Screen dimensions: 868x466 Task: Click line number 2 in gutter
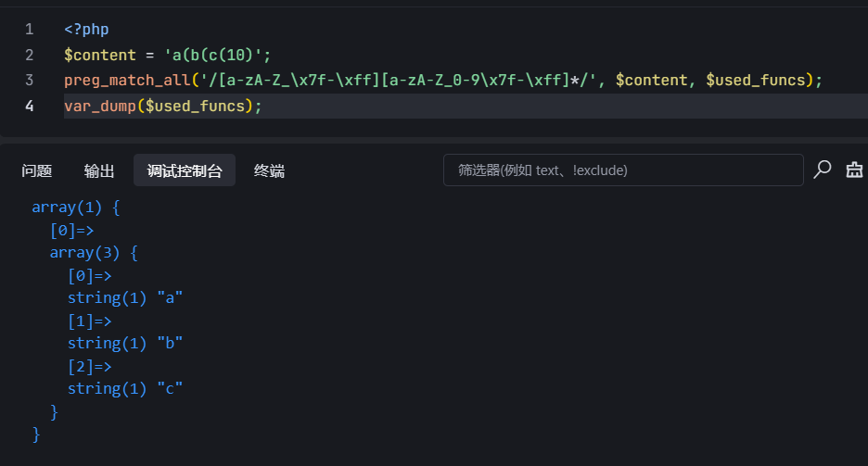[x=30, y=55]
